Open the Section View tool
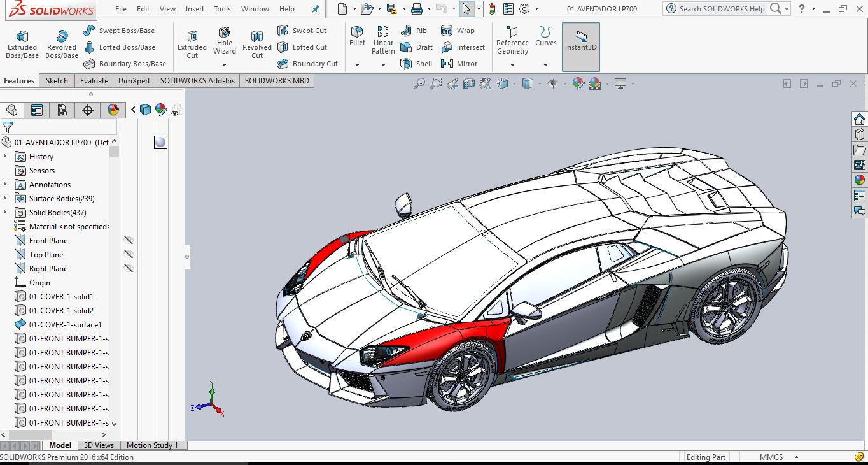868x465 pixels. (469, 83)
